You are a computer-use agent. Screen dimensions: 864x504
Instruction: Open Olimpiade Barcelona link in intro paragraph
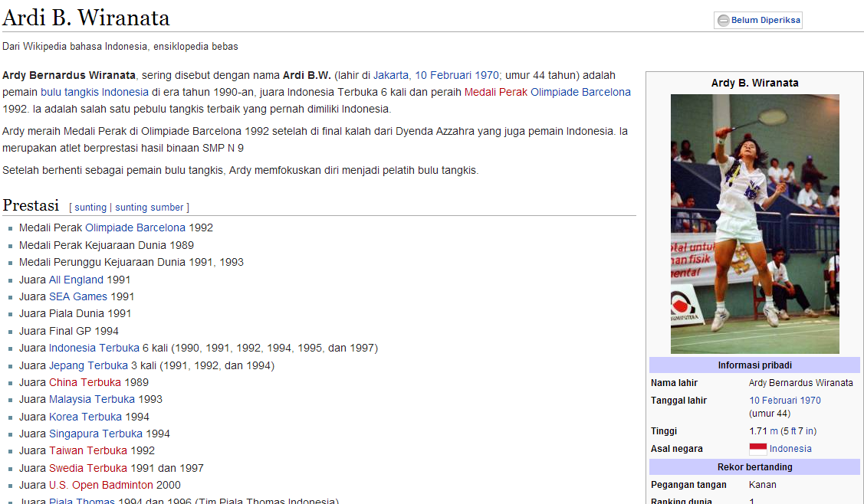(x=580, y=92)
